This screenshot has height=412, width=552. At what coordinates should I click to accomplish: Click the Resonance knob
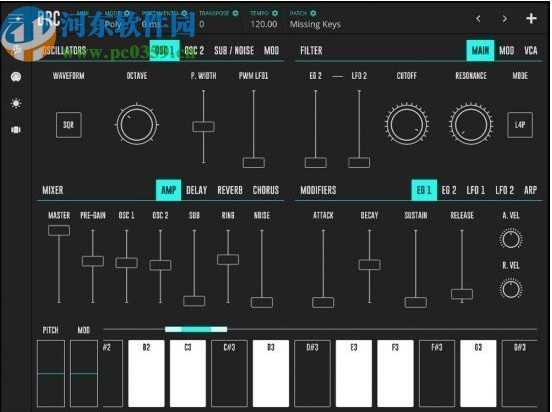pyautogui.click(x=471, y=124)
